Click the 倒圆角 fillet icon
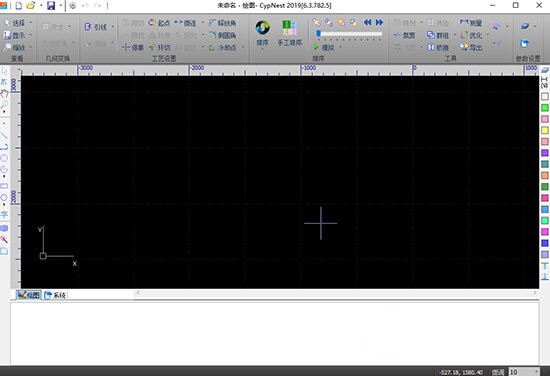This screenshot has width=550, height=376. pyautogui.click(x=222, y=35)
